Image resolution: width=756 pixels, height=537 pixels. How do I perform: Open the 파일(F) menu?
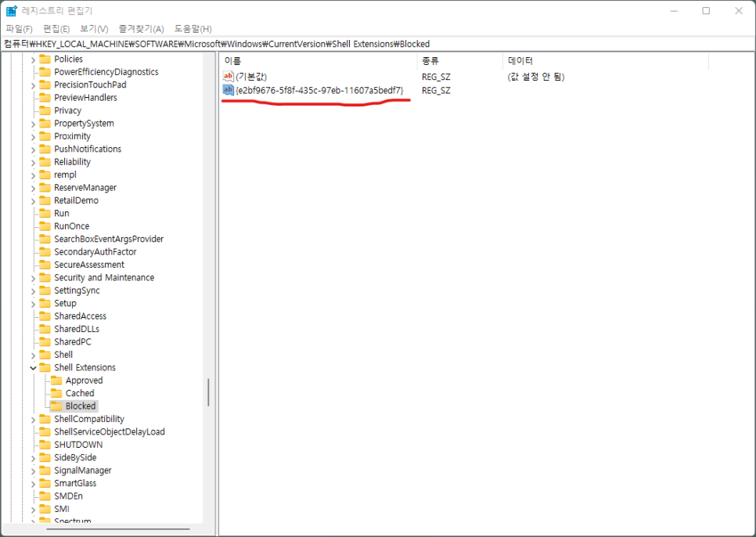(x=20, y=29)
